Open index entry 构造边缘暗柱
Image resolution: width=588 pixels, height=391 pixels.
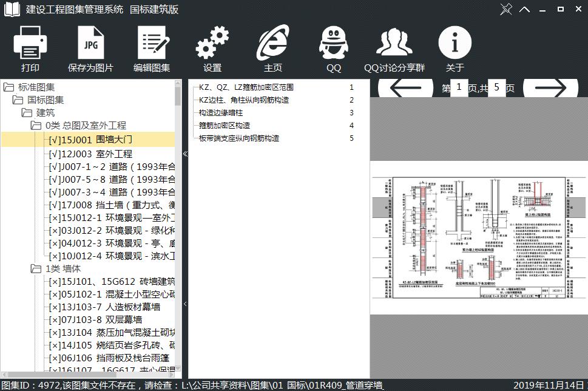tap(221, 112)
